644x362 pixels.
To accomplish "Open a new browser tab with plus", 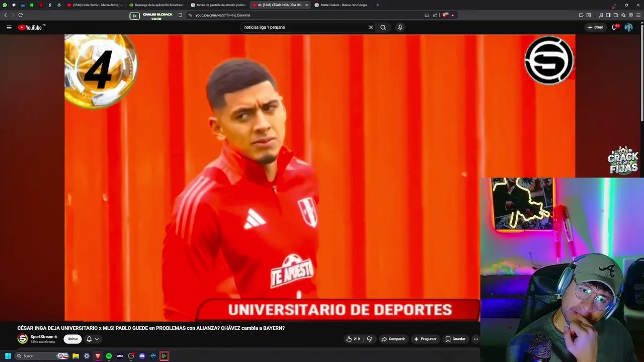I will [x=378, y=5].
